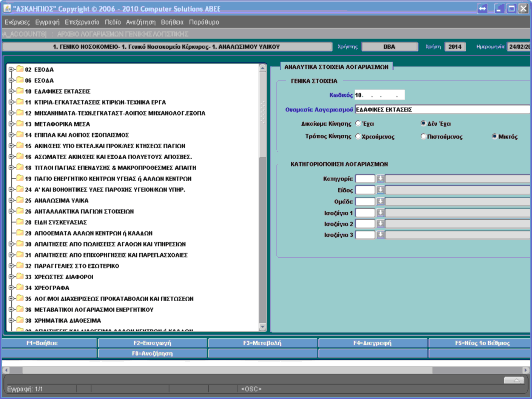The width and height of the screenshot is (532, 399).
Task: Open the Εγγραφή menu
Action: pyautogui.click(x=47, y=22)
